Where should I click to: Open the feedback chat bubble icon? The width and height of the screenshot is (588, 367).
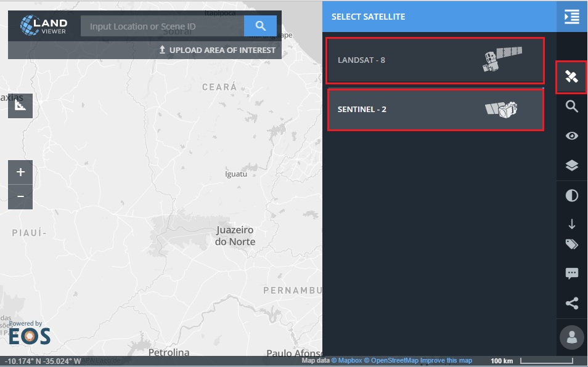[x=571, y=273]
